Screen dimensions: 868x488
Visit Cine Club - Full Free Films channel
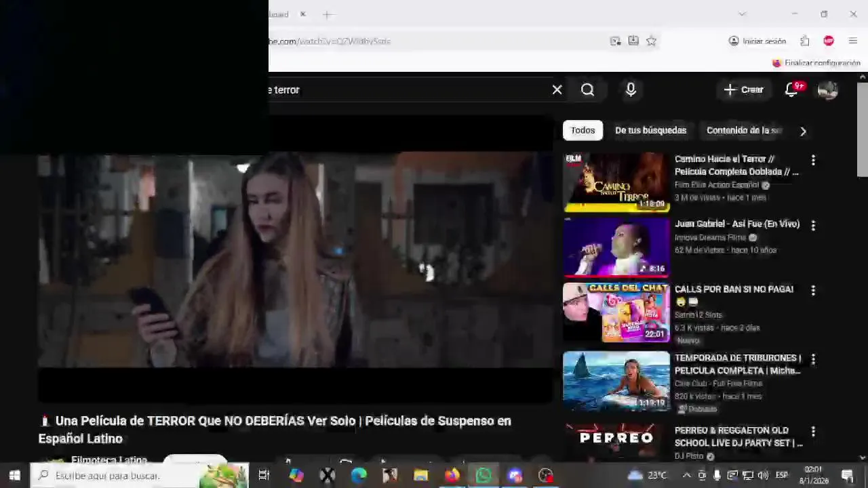(718, 384)
